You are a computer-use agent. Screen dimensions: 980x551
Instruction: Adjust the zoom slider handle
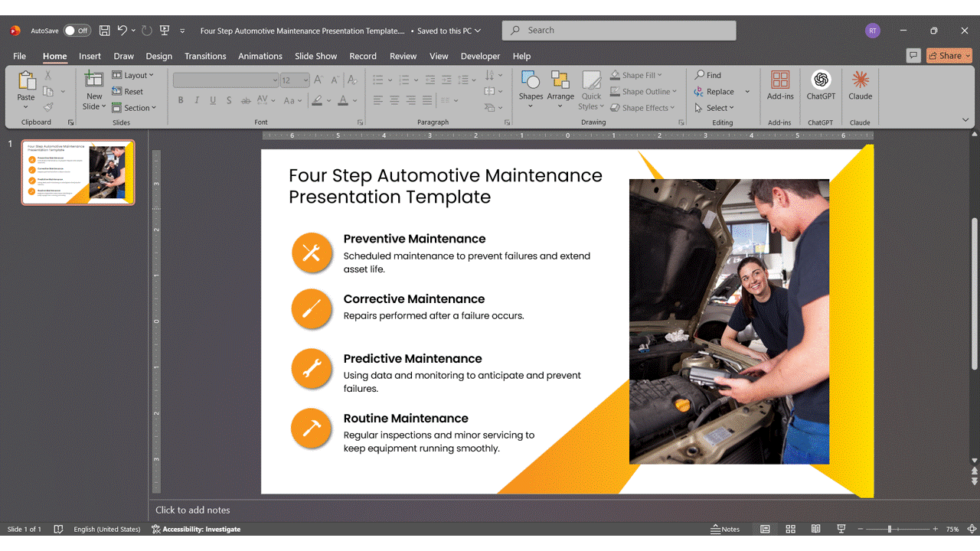(890, 529)
